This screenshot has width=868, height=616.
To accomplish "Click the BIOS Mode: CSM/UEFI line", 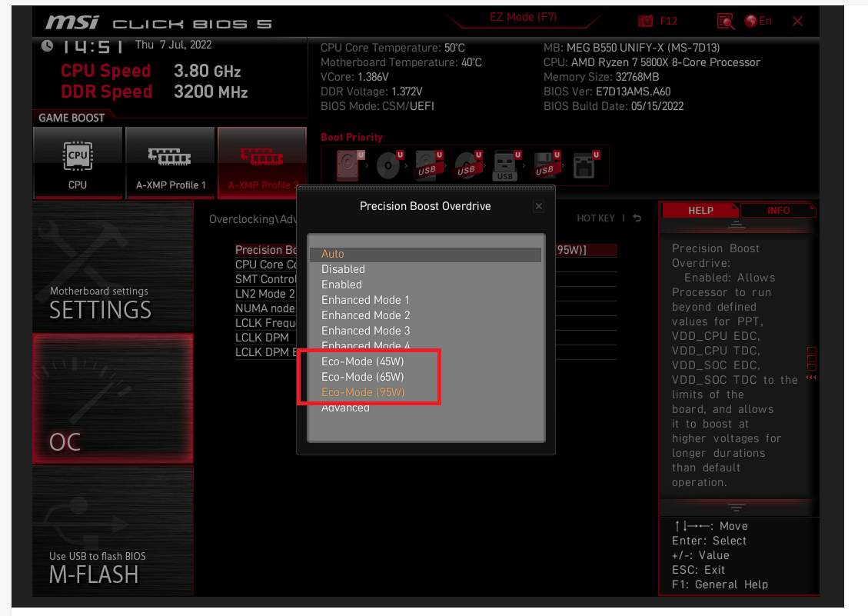I will [377, 106].
